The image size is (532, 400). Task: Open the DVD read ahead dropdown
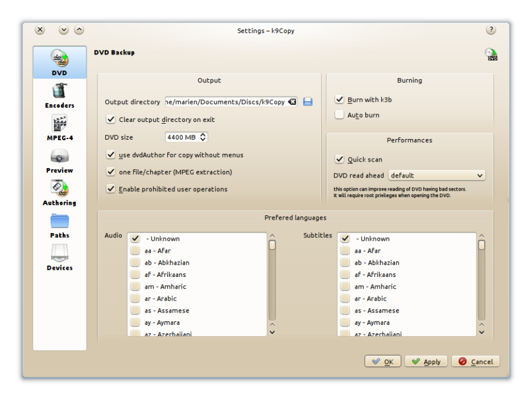point(437,175)
